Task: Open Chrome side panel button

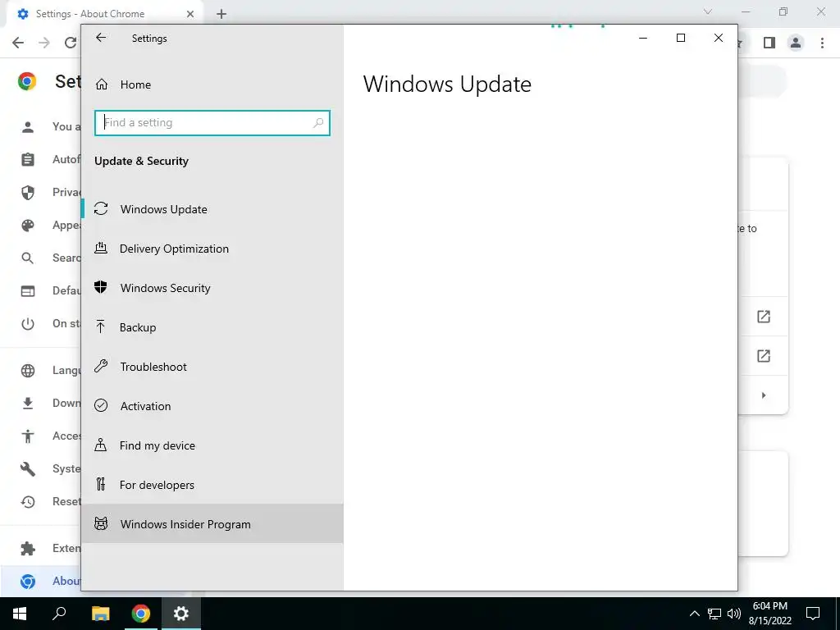Action: pyautogui.click(x=769, y=43)
